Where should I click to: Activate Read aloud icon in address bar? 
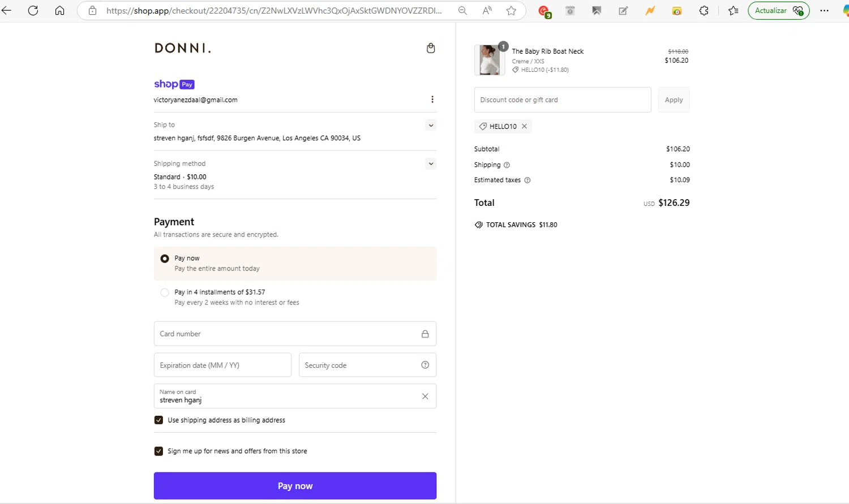tap(487, 11)
